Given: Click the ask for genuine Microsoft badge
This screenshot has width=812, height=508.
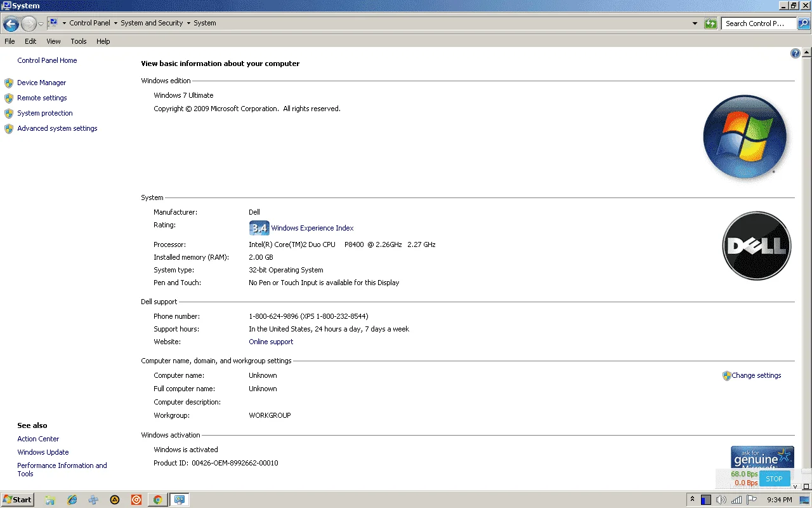Looking at the screenshot, I should tap(763, 457).
